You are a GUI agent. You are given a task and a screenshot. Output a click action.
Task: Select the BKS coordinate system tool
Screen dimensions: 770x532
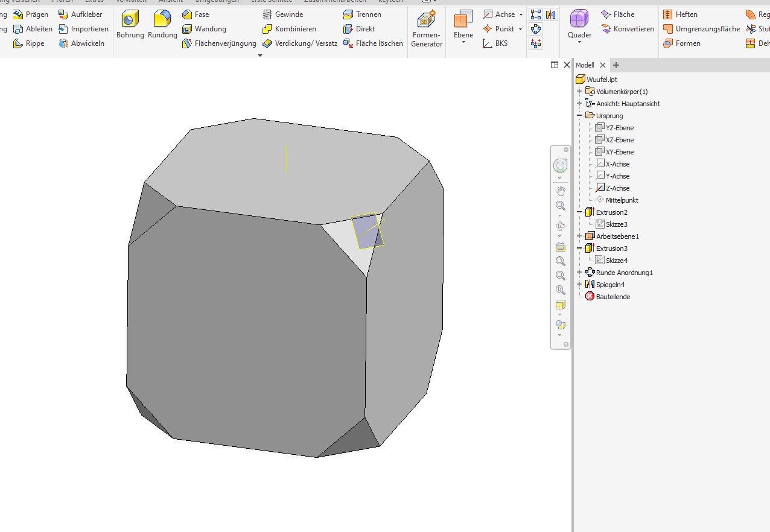click(x=495, y=43)
